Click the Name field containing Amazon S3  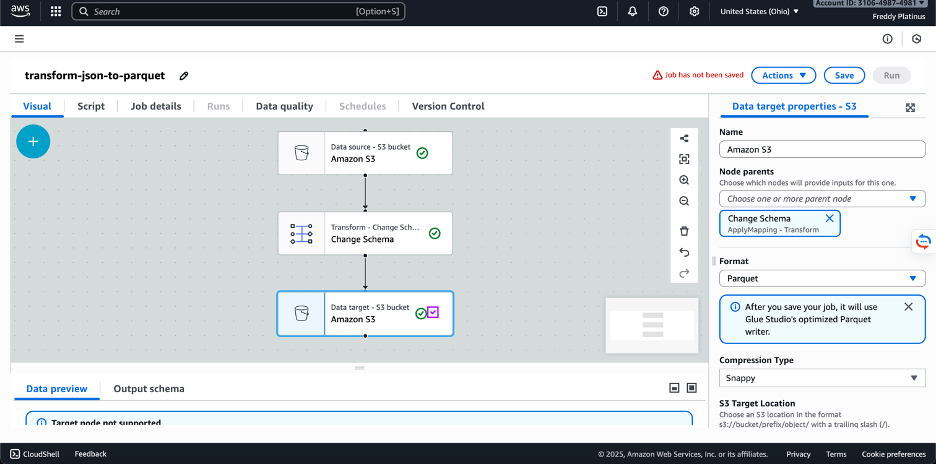(822, 149)
